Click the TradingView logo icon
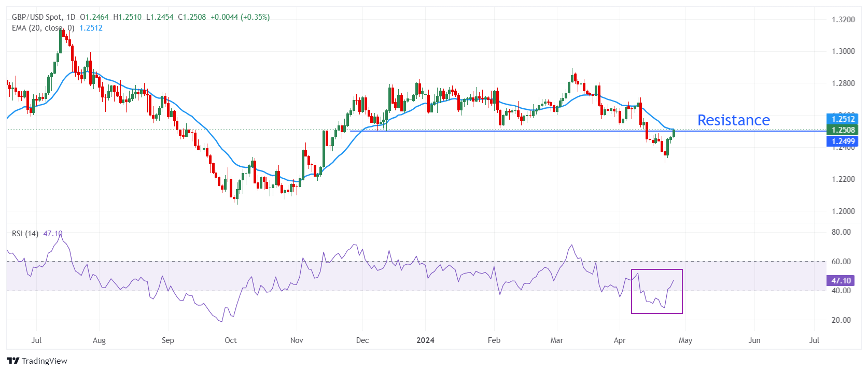This screenshot has width=868, height=372. pos(13,361)
